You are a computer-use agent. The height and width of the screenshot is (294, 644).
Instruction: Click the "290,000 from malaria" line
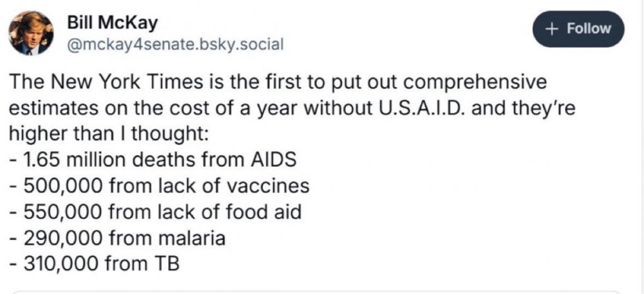[x=118, y=237]
